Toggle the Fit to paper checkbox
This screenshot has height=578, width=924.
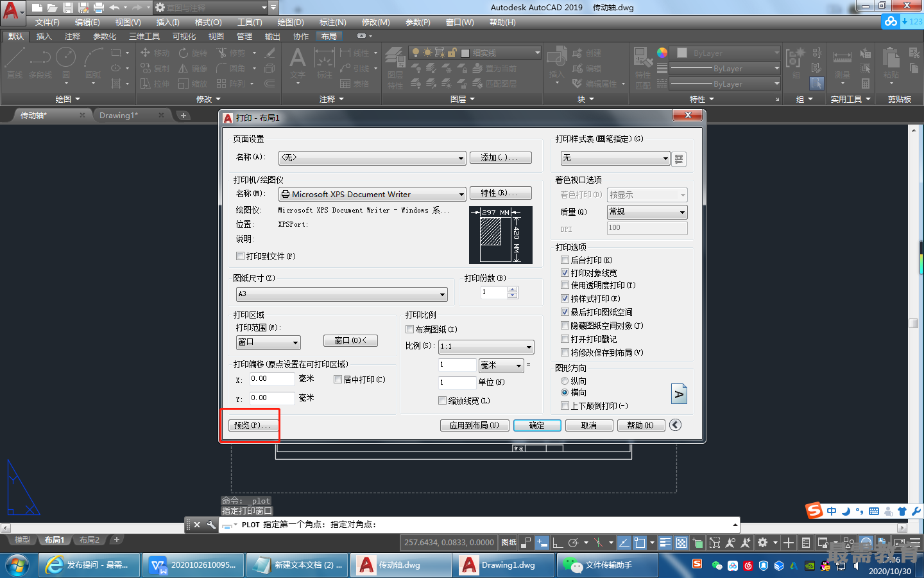tap(409, 329)
